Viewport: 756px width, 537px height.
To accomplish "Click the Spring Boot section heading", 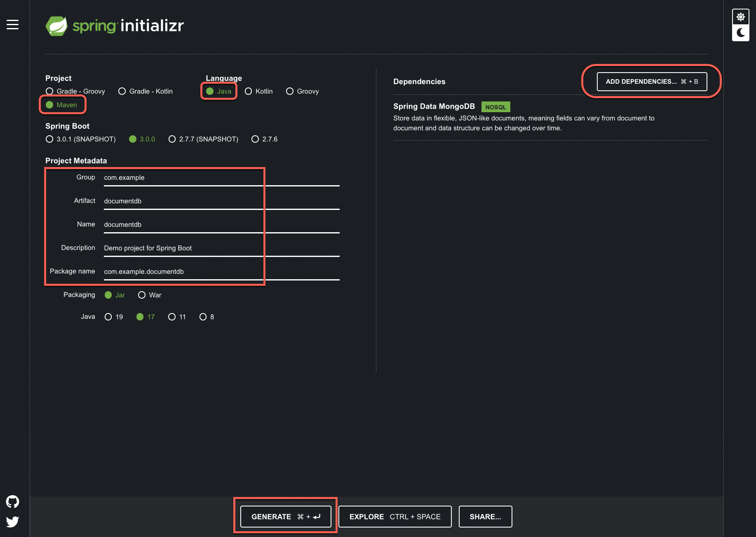I will 67,126.
